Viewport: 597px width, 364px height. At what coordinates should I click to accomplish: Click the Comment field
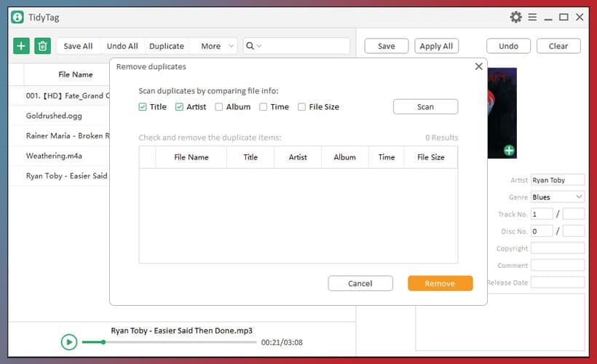click(x=558, y=266)
